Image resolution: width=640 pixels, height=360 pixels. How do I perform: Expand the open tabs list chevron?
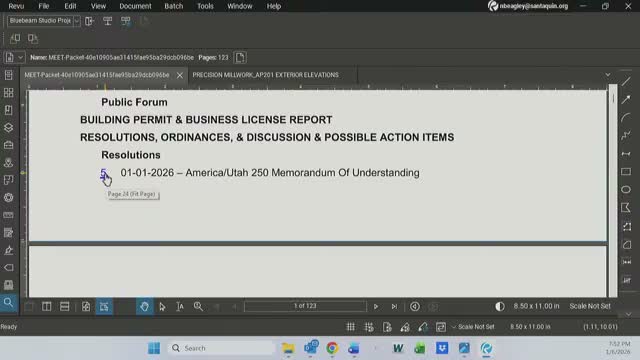[608, 75]
